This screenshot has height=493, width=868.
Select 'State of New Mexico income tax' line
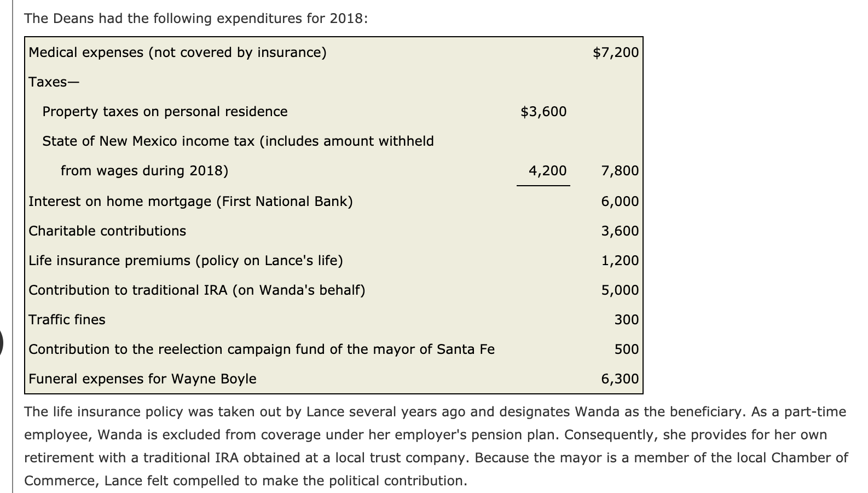(x=238, y=141)
